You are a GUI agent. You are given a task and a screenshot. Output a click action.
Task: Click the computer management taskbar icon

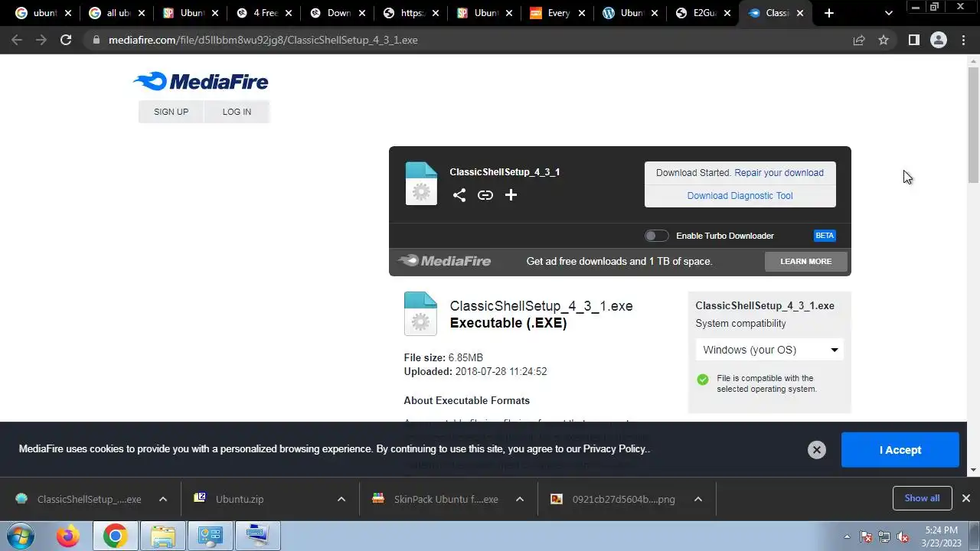(x=211, y=536)
